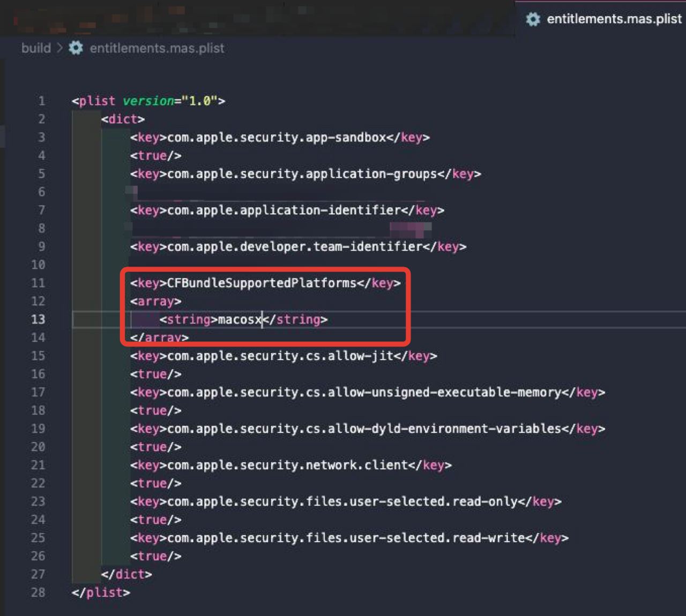Click the user-selected.read-only key line
This screenshot has width=686, height=616.
click(346, 501)
